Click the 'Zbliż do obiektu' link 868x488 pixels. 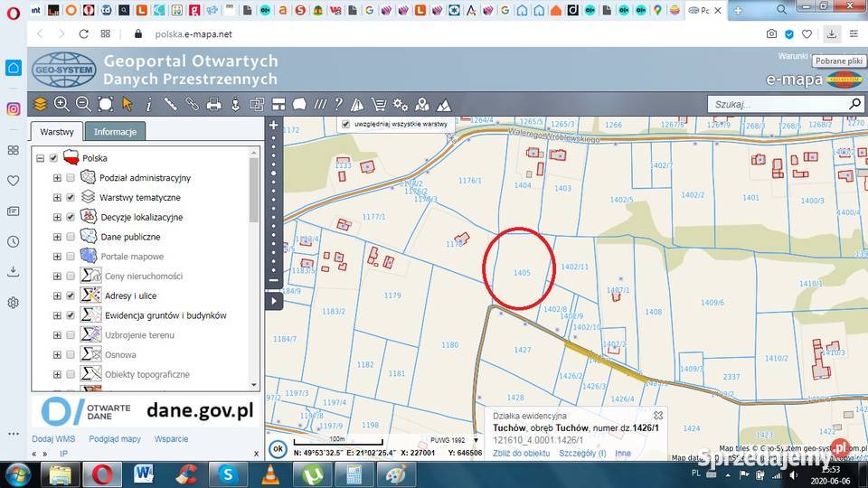tap(521, 454)
